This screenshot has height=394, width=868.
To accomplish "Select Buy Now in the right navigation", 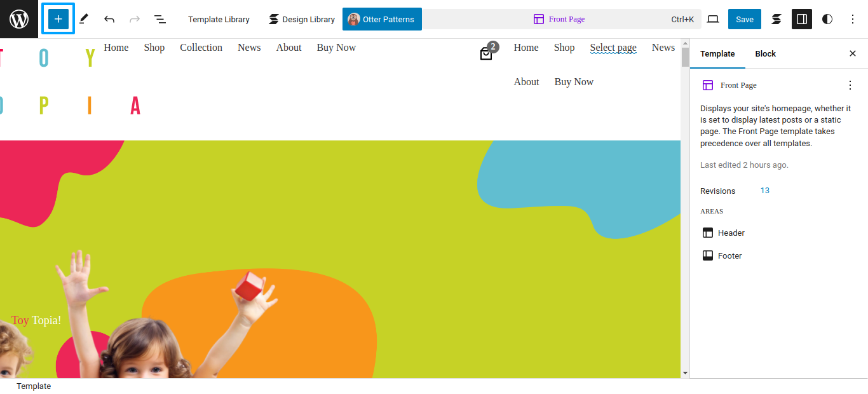I will coord(574,82).
